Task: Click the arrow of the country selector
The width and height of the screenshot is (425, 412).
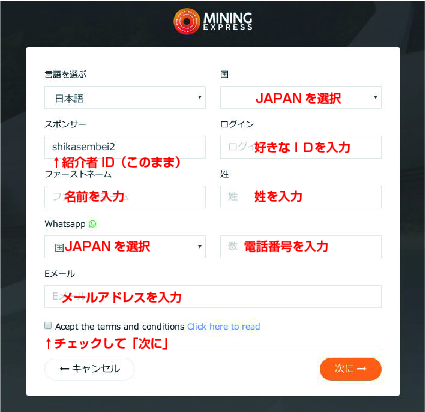Action: pos(375,97)
